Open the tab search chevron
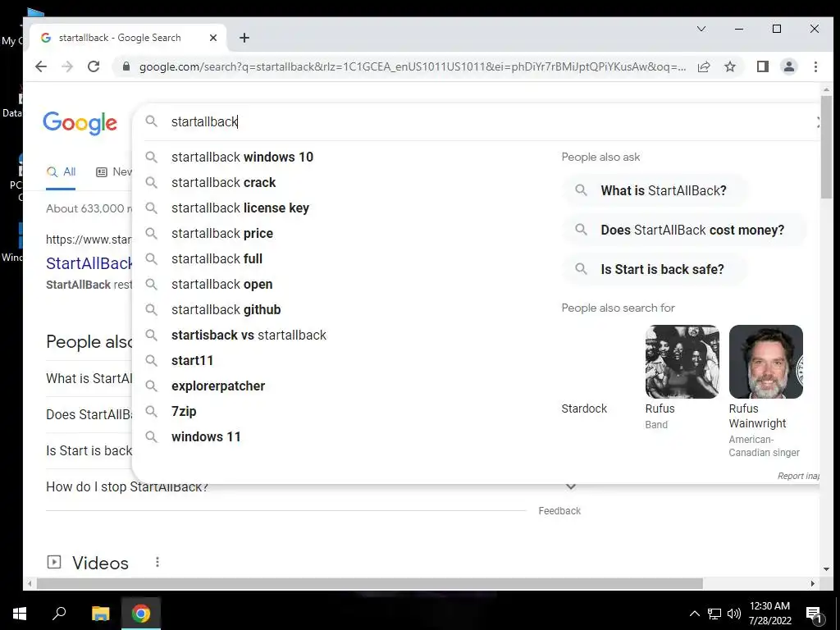 (x=701, y=29)
